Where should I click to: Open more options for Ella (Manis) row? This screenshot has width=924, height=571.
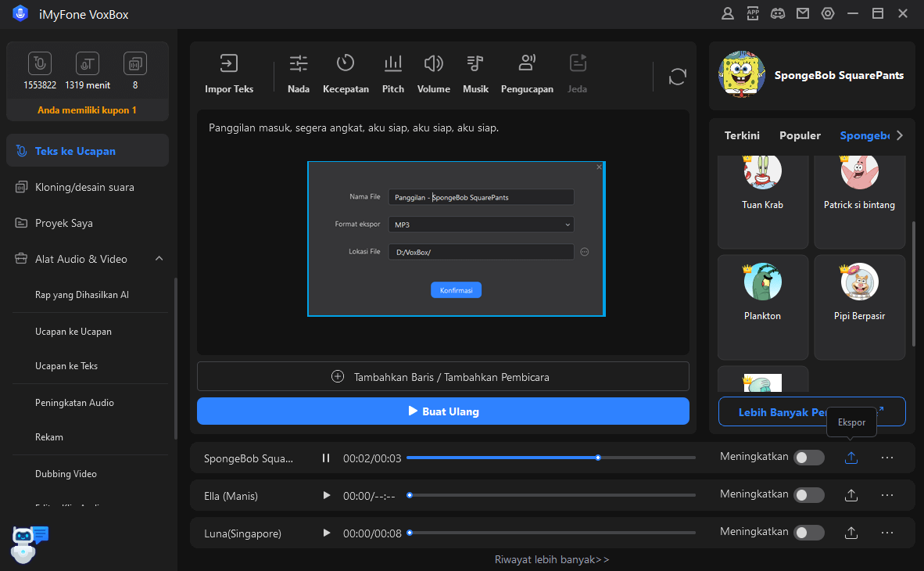tap(887, 495)
